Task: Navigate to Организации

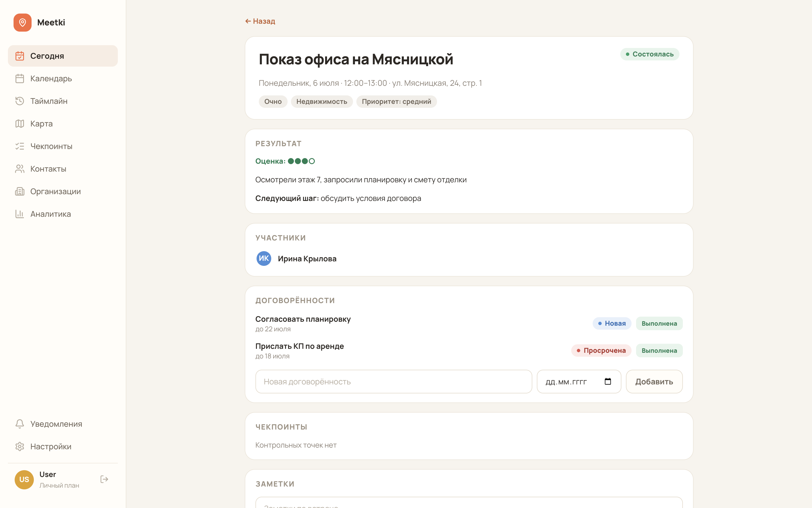Action: (x=63, y=191)
